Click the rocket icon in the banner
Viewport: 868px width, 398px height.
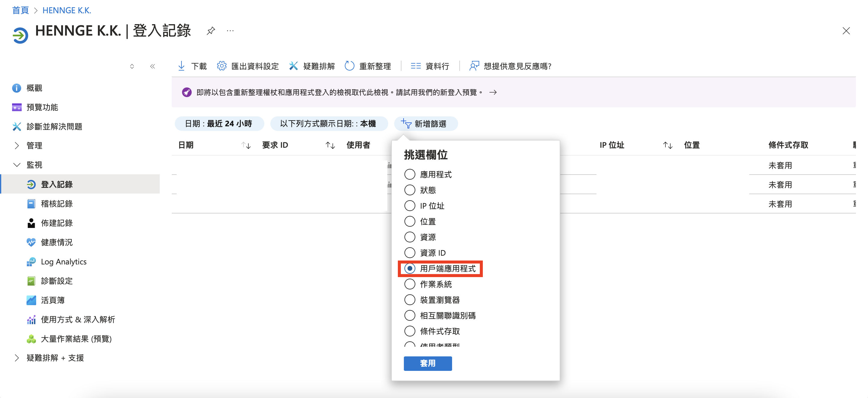[187, 92]
